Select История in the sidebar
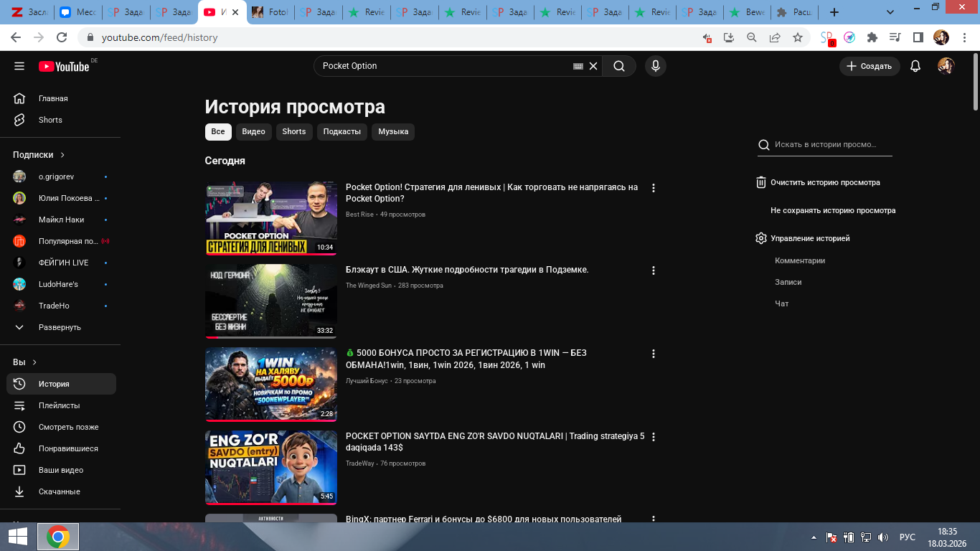 coord(61,384)
